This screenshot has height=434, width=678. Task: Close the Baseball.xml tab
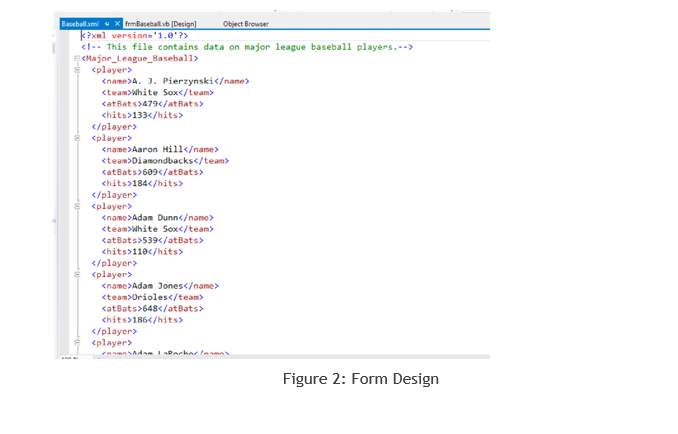point(117,24)
